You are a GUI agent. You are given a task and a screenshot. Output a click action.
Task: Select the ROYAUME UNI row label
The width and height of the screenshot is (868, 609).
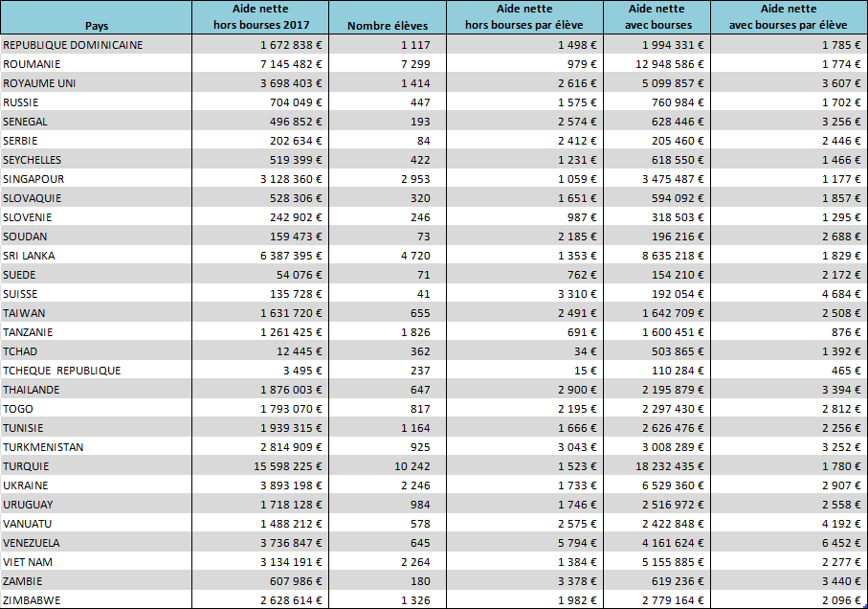click(x=39, y=83)
